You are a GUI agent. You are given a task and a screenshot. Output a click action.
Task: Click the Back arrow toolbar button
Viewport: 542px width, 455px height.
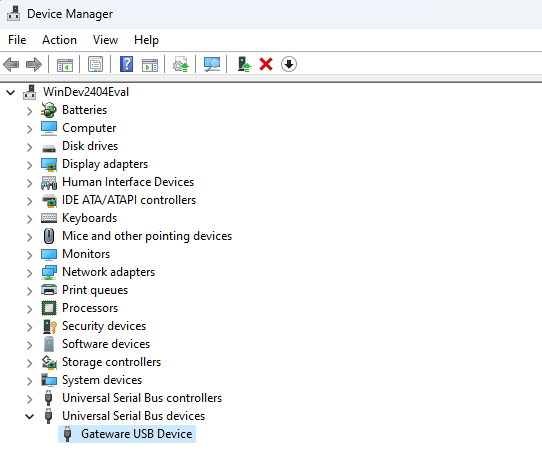(x=11, y=64)
